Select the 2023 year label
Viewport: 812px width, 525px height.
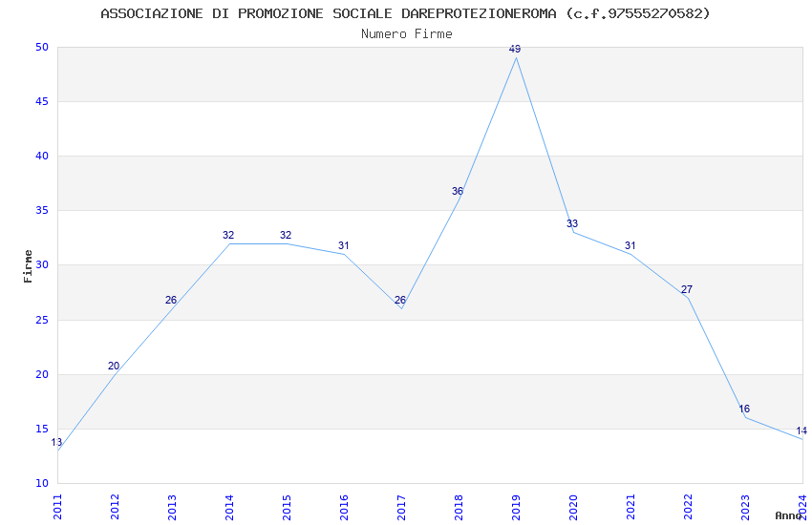pos(745,507)
